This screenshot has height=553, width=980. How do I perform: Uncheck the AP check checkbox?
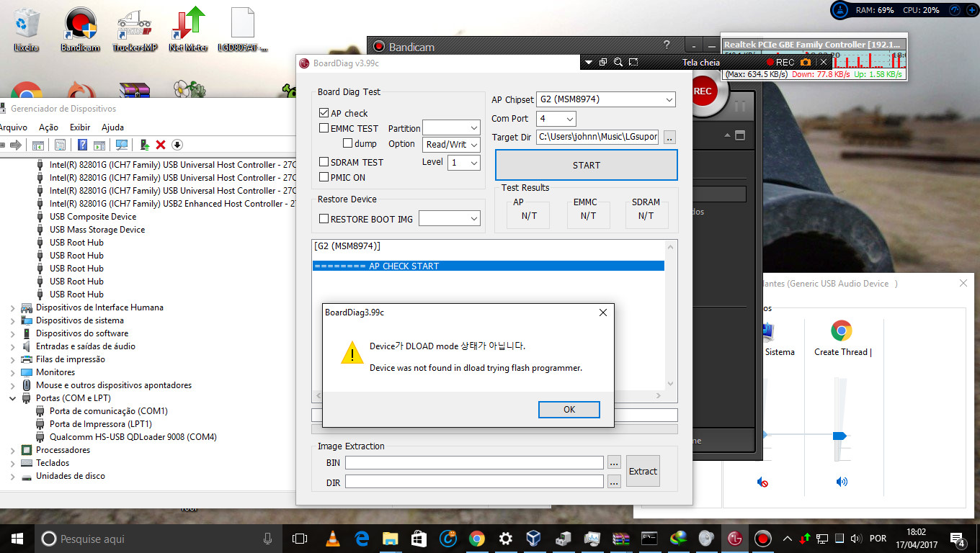324,113
